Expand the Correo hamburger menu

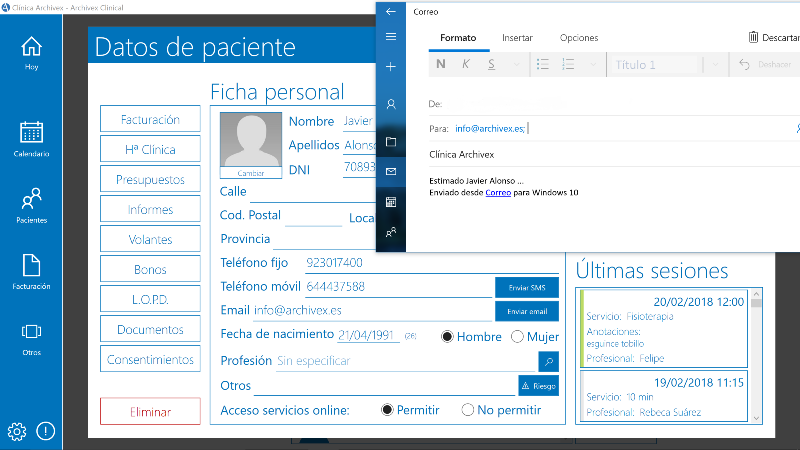(x=391, y=37)
